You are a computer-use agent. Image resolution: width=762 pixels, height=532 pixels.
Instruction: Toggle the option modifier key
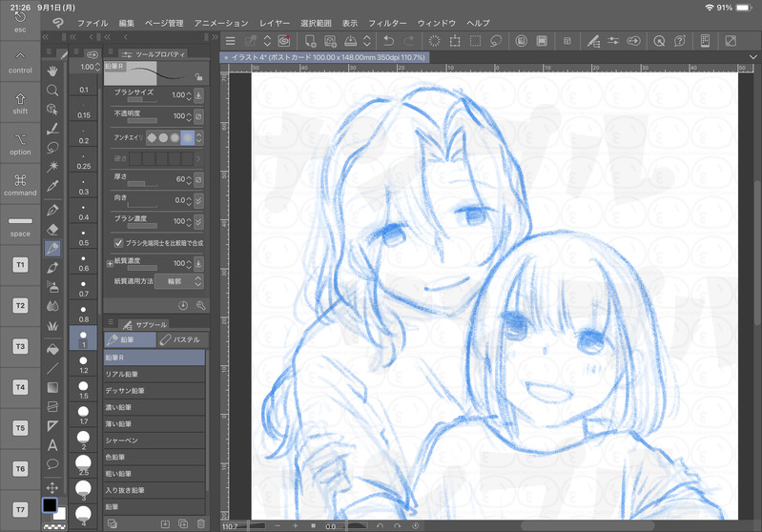(x=20, y=144)
